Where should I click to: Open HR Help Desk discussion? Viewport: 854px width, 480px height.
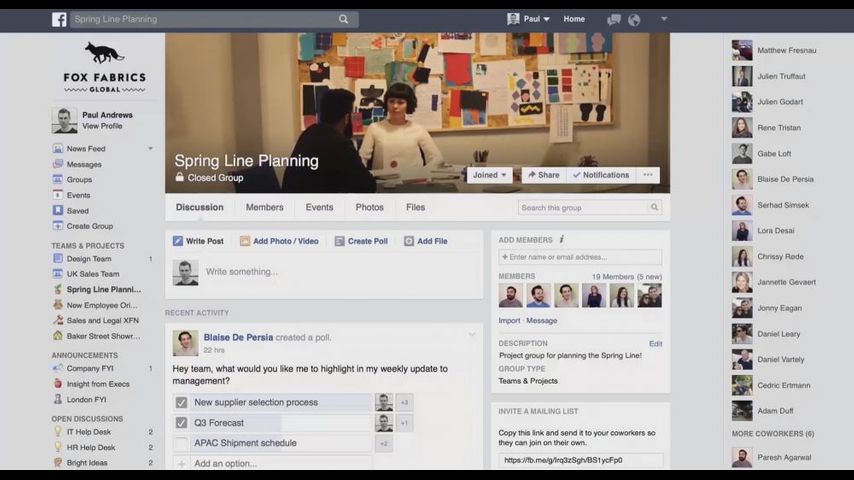(x=90, y=447)
